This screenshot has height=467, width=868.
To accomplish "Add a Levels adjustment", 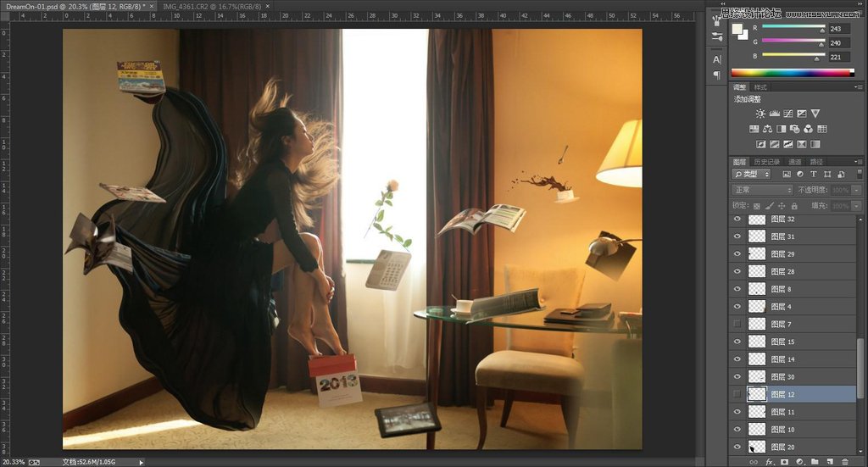I will [775, 114].
